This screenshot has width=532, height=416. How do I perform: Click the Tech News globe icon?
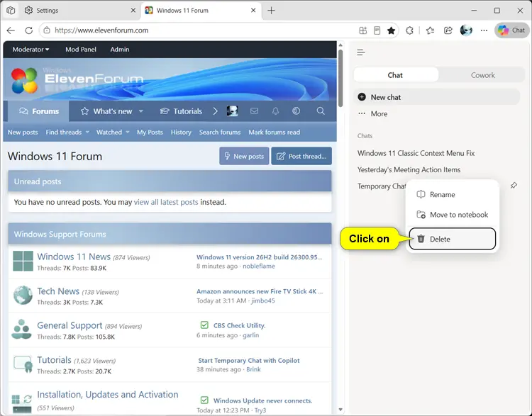pos(23,296)
